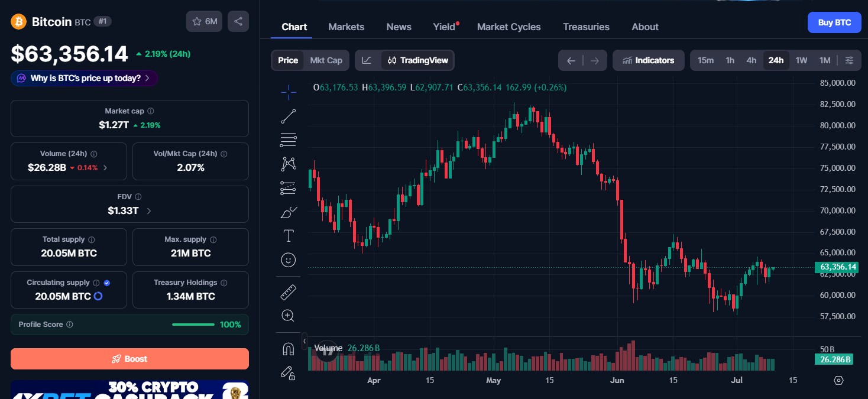Switch to simple line chart view
The height and width of the screenshot is (399, 868).
click(367, 60)
